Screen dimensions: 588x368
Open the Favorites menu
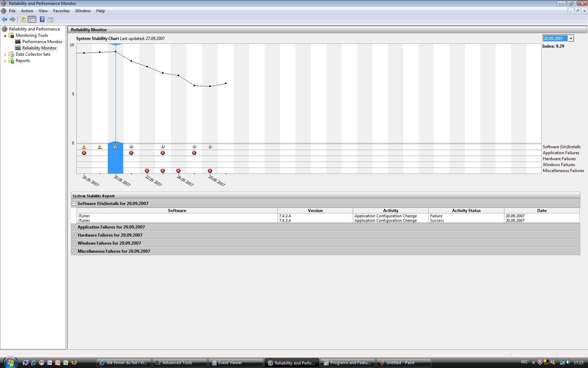(61, 11)
